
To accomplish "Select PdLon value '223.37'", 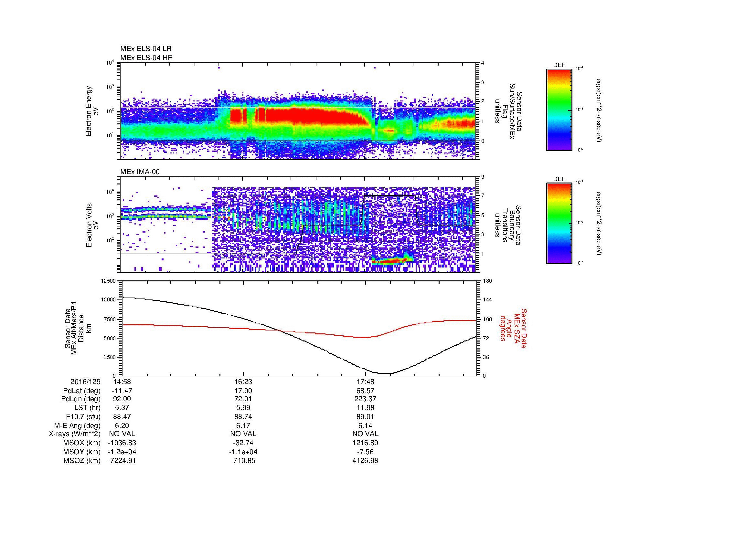I will click(x=365, y=399).
